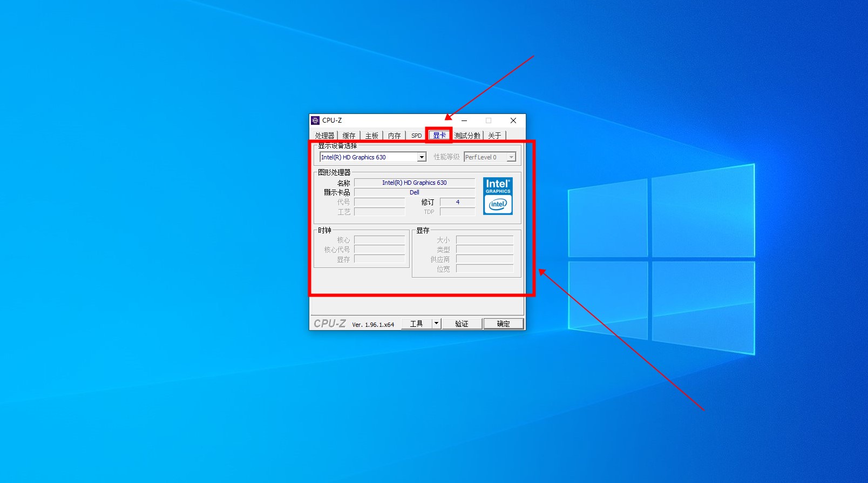
Task: Switch to the 缓存 tab
Action: (x=349, y=136)
